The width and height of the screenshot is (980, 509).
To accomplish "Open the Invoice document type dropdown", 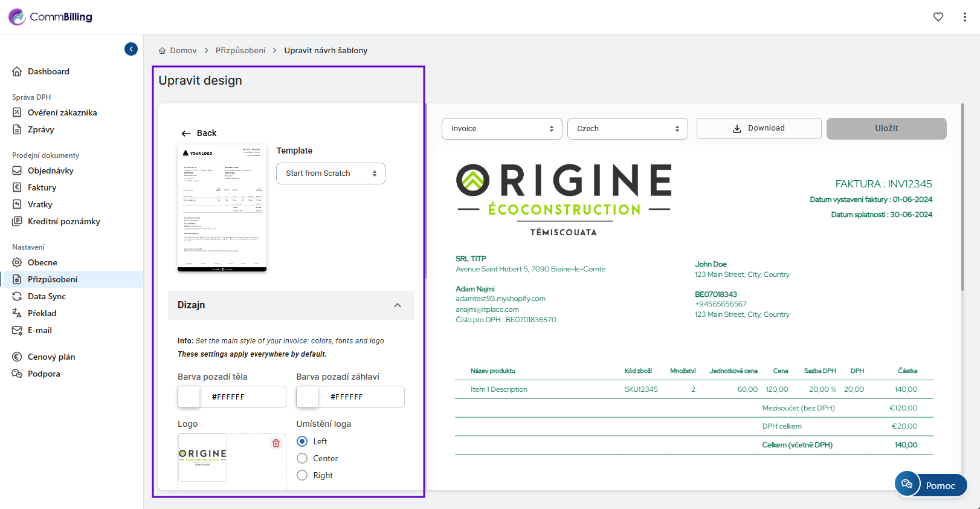I will tap(501, 129).
